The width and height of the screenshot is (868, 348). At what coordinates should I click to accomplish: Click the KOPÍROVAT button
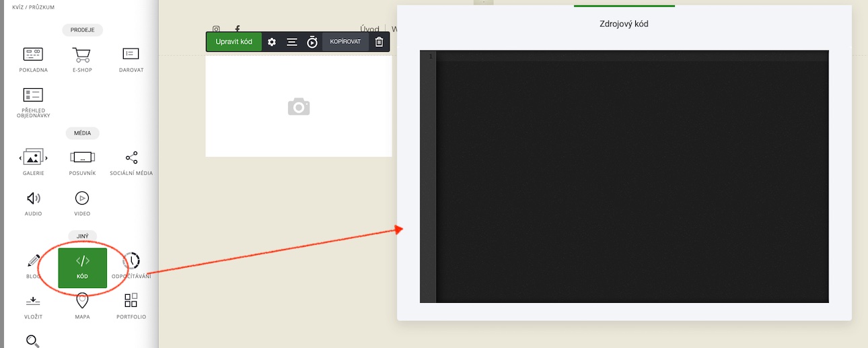(x=345, y=42)
